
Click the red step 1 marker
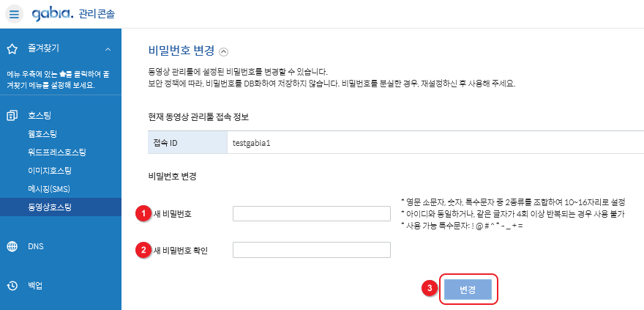[143, 214]
